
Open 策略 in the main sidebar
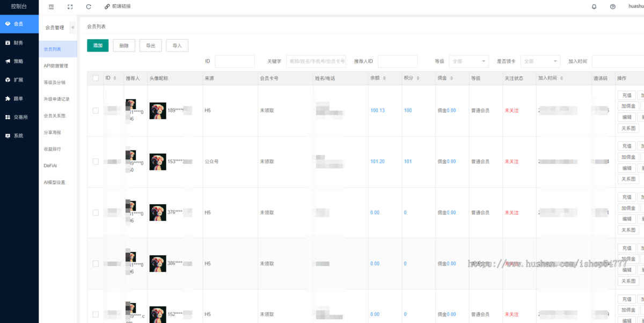click(19, 61)
